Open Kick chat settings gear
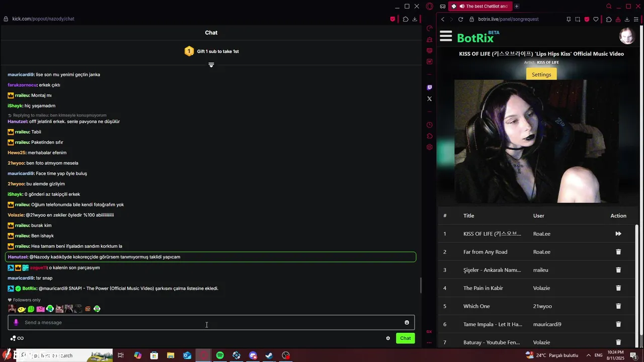The height and width of the screenshot is (362, 644). click(x=388, y=338)
